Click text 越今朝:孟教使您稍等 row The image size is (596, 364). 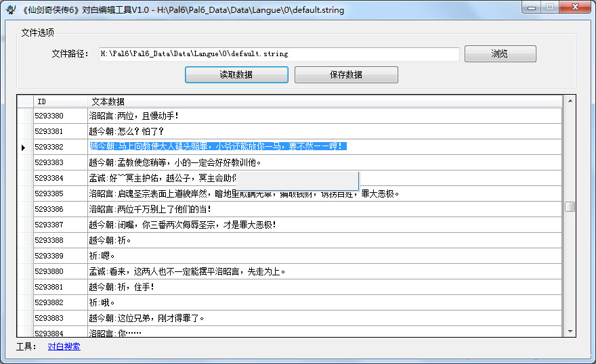175,162
